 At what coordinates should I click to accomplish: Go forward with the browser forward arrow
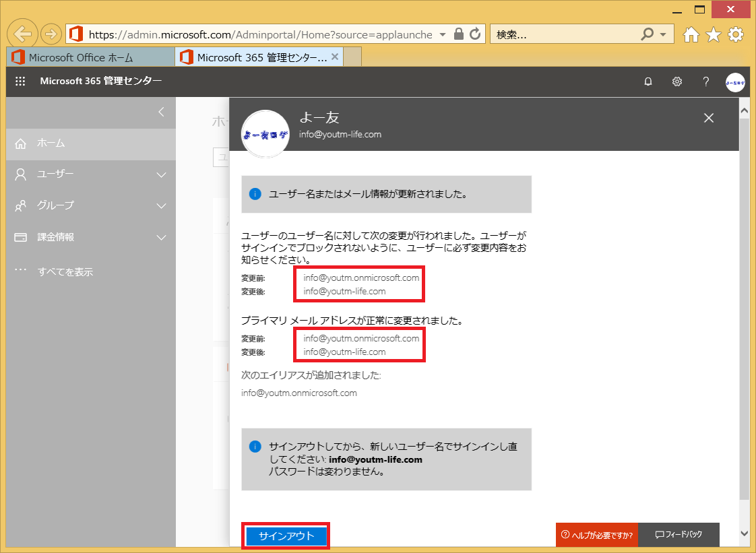[x=51, y=34]
